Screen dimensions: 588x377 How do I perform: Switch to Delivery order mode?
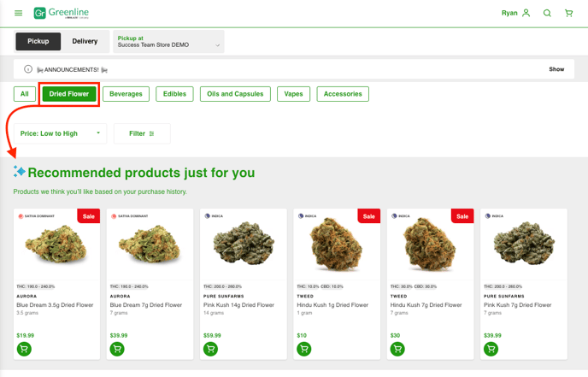pyautogui.click(x=85, y=41)
